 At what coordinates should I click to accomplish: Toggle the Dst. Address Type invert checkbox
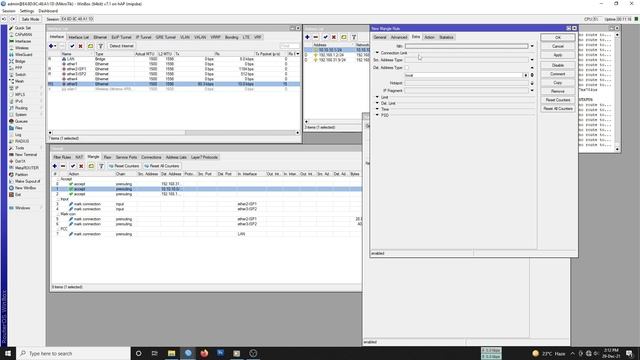pyautogui.click(x=407, y=68)
